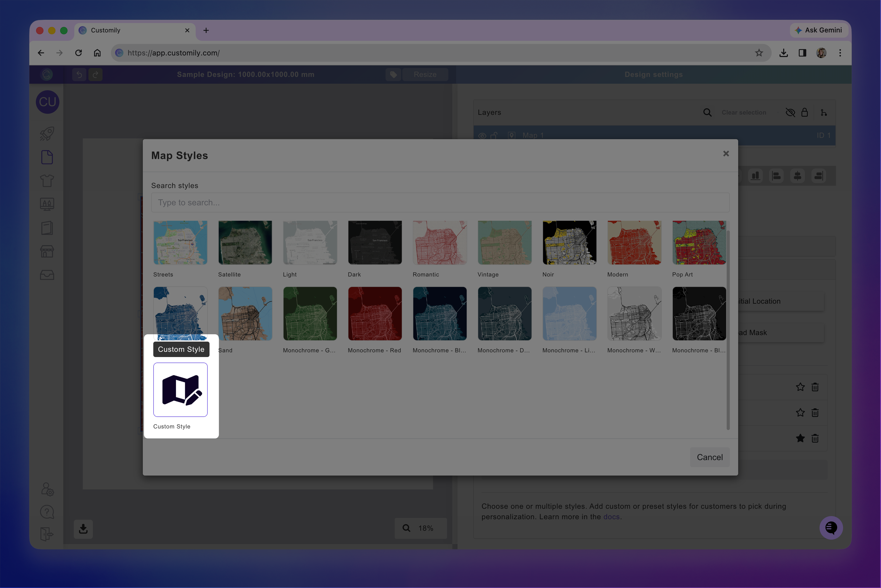The height and width of the screenshot is (588, 881).
Task: Bookmark the page with the star icon
Action: (x=759, y=53)
